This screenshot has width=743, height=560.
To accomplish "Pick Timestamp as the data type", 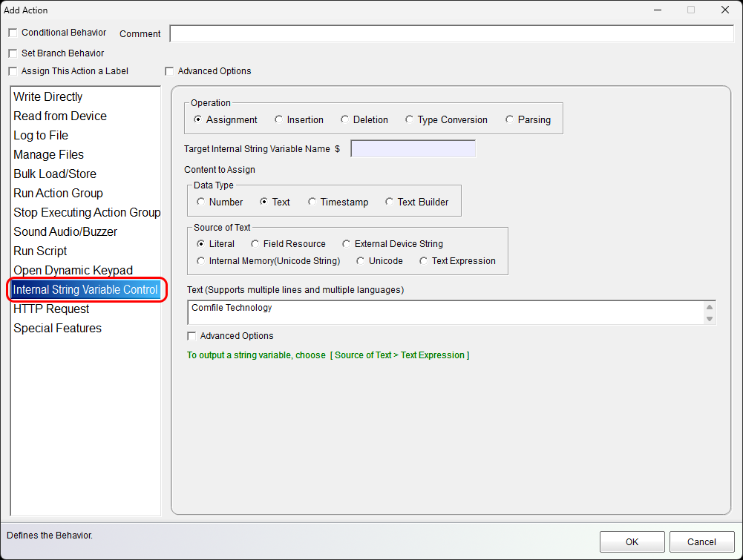I will point(312,202).
